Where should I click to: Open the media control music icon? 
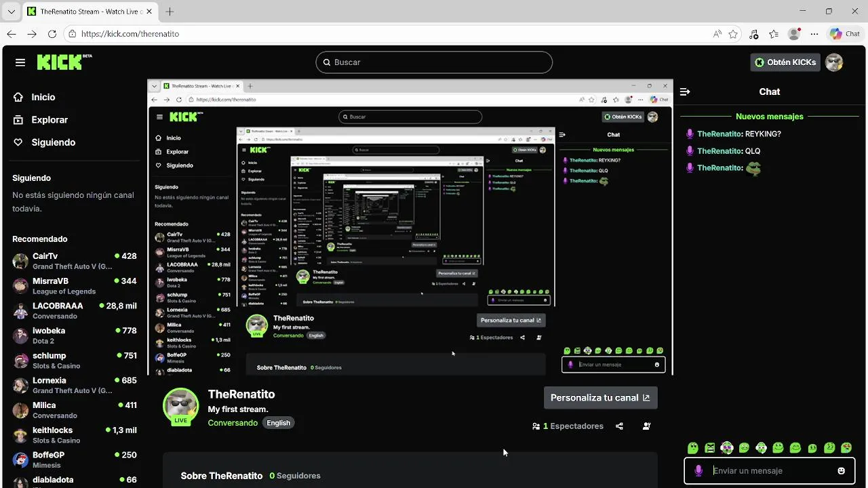coord(754,34)
